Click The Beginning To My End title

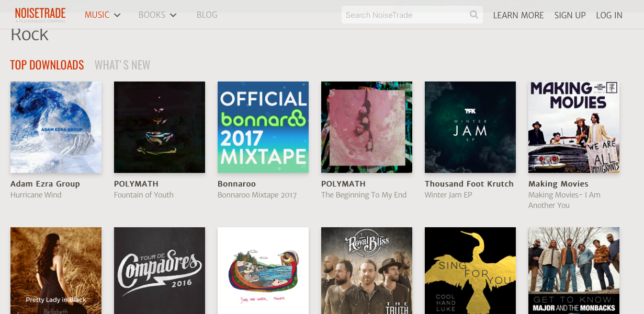click(364, 195)
